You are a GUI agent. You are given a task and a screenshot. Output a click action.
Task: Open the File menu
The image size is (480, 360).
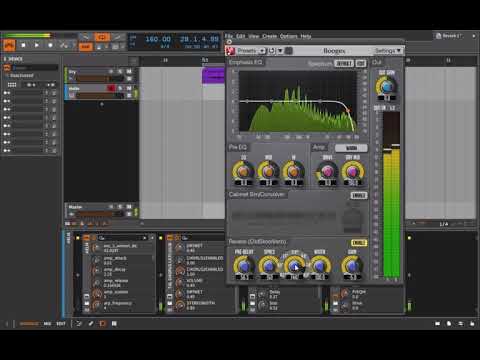pos(229,36)
